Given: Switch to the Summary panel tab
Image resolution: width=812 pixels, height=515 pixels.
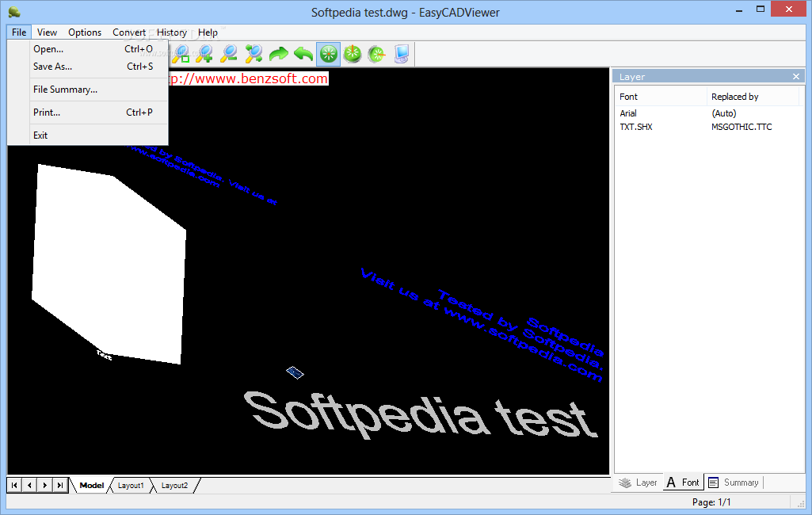Looking at the screenshot, I should coord(734,483).
